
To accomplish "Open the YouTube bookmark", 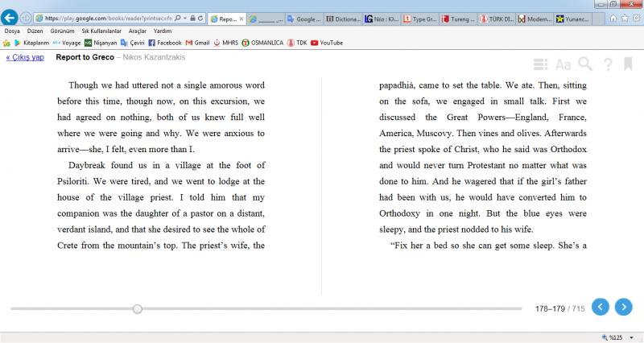I will 327,43.
